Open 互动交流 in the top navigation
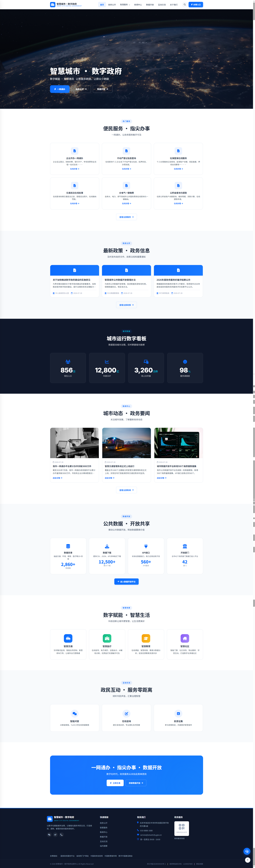Image resolution: width=255 pixels, height=868 pixels. pyautogui.click(x=162, y=5)
